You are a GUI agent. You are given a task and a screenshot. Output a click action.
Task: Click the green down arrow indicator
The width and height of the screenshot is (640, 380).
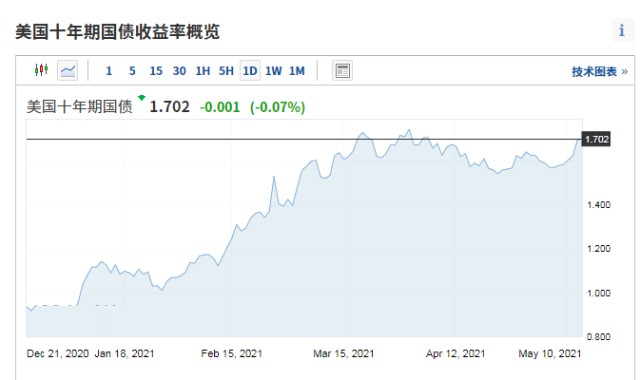(142, 98)
